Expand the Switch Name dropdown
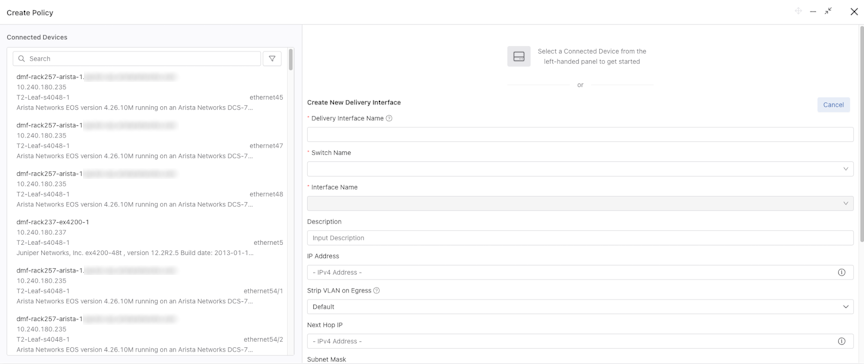Viewport: 864px width, 364px height. 580,169
